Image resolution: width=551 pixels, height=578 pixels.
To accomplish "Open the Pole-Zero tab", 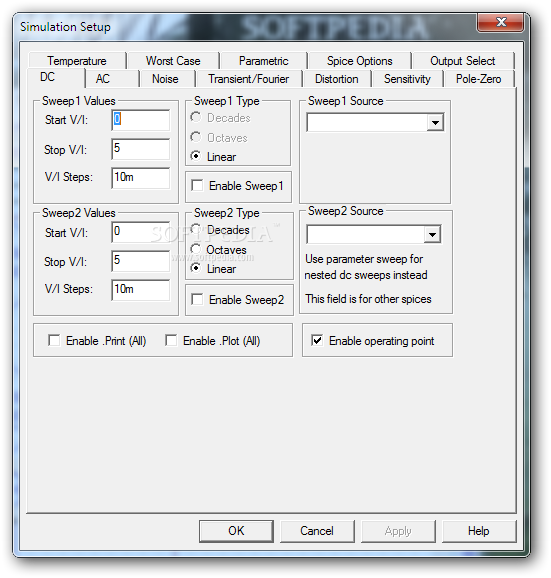I will 478,79.
